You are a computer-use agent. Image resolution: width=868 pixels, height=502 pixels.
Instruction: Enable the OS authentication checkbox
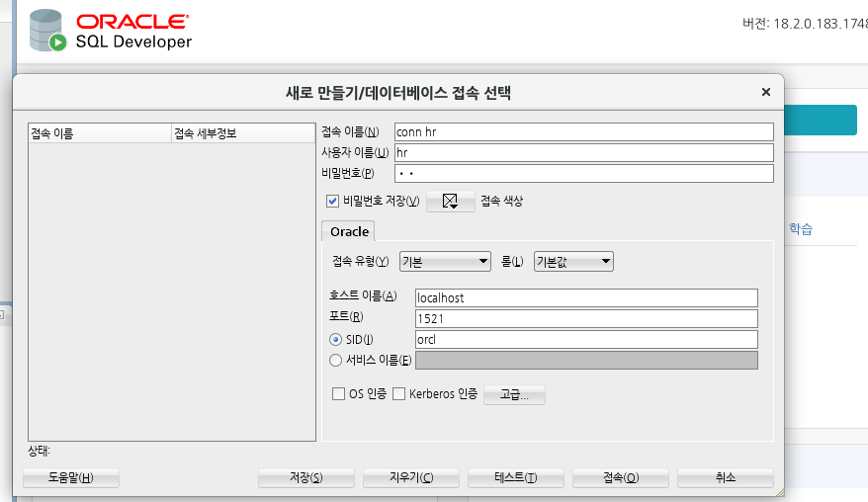coord(338,394)
